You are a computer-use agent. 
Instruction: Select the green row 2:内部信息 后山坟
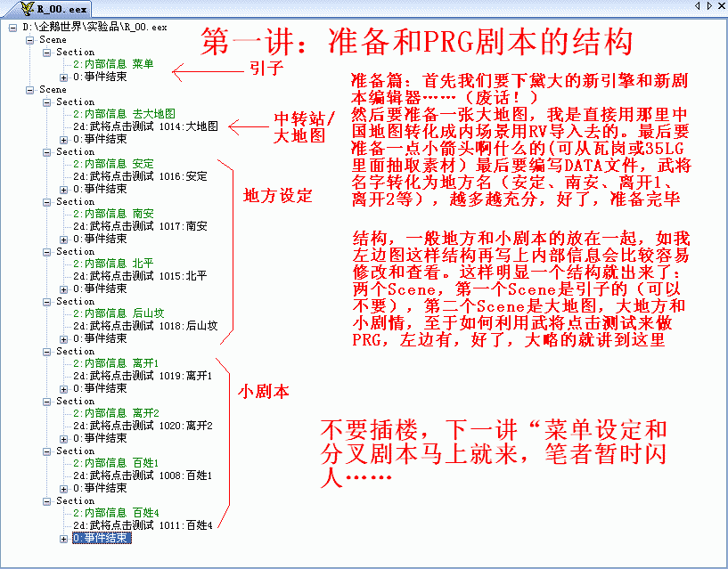pyautogui.click(x=119, y=313)
